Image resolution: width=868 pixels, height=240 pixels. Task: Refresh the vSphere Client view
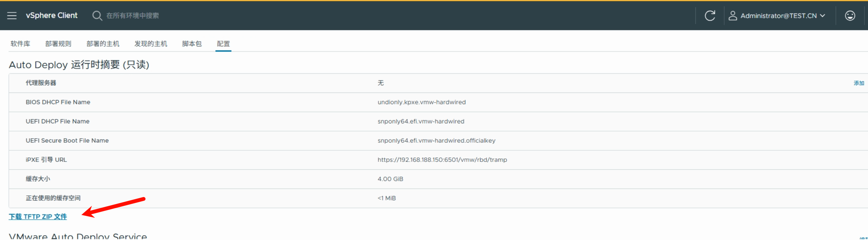(x=710, y=15)
